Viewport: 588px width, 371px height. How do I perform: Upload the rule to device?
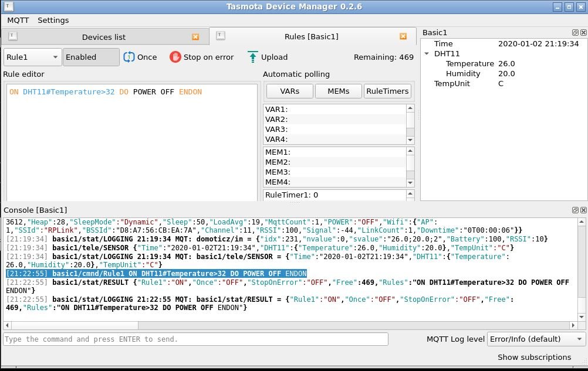(x=268, y=57)
